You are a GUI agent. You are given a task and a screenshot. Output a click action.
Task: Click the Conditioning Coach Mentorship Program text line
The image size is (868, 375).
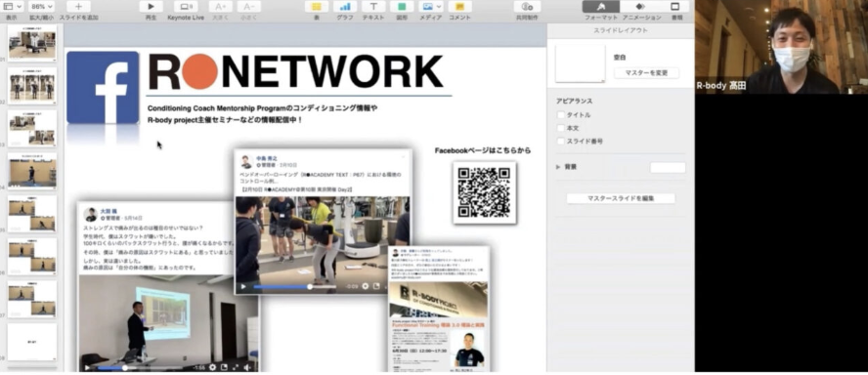(262, 108)
